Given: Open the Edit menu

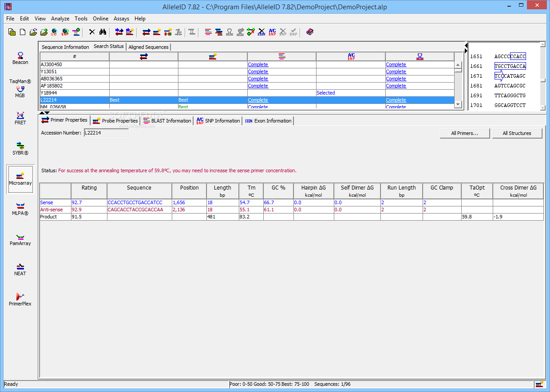Looking at the screenshot, I should (24, 19).
